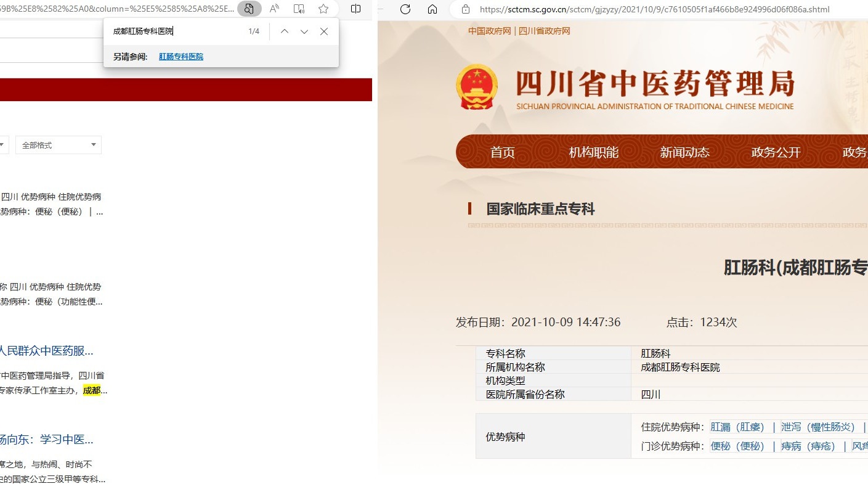Open search result titled 人民群众中医药服...
868x489 pixels.
click(47, 351)
